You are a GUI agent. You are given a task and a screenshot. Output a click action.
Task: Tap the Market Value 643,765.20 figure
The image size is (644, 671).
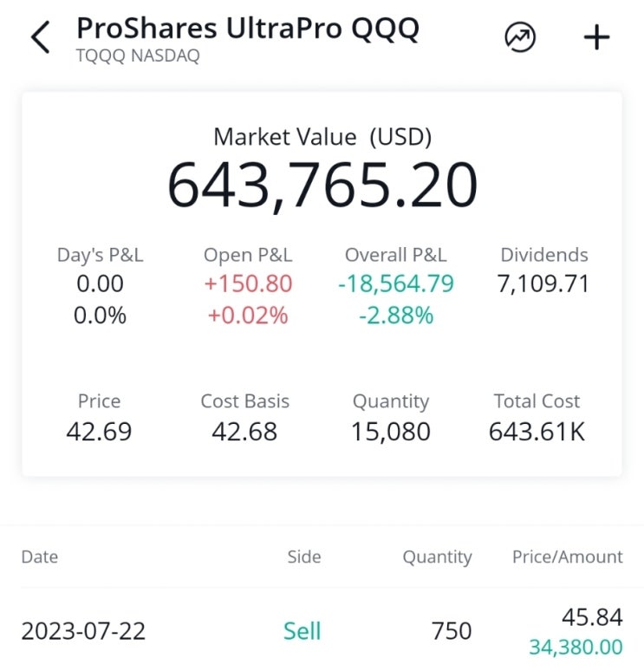click(322, 185)
